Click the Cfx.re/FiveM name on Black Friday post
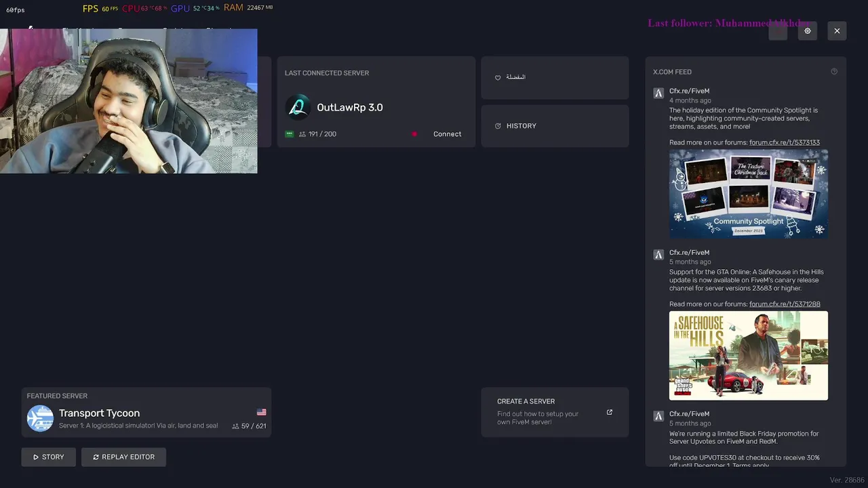This screenshot has height=488, width=868. [689, 414]
